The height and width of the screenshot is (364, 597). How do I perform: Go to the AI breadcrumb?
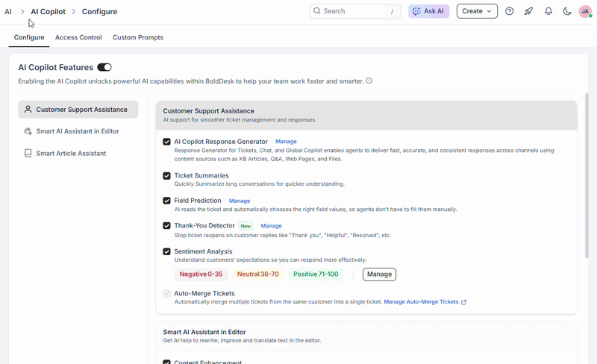coord(8,11)
